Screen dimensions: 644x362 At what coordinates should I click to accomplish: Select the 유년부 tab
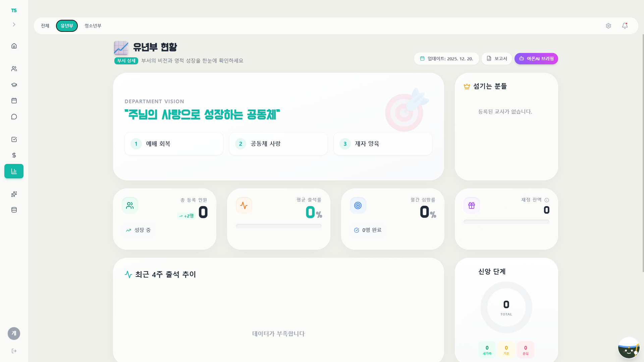click(67, 26)
